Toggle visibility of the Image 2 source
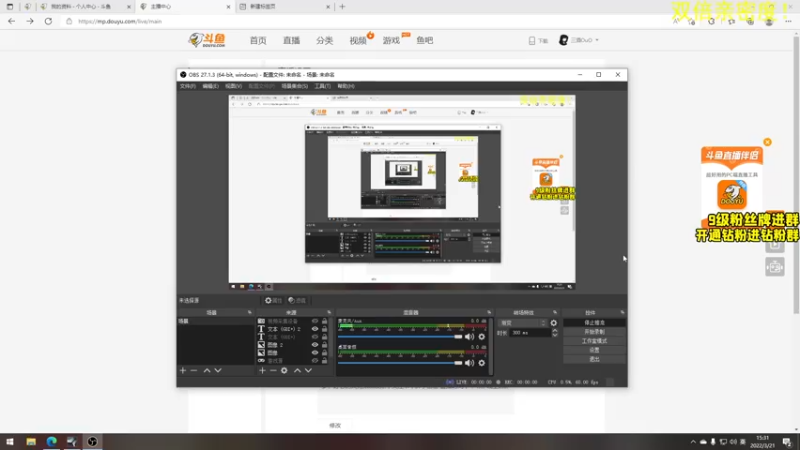The width and height of the screenshot is (800, 450). pos(315,345)
